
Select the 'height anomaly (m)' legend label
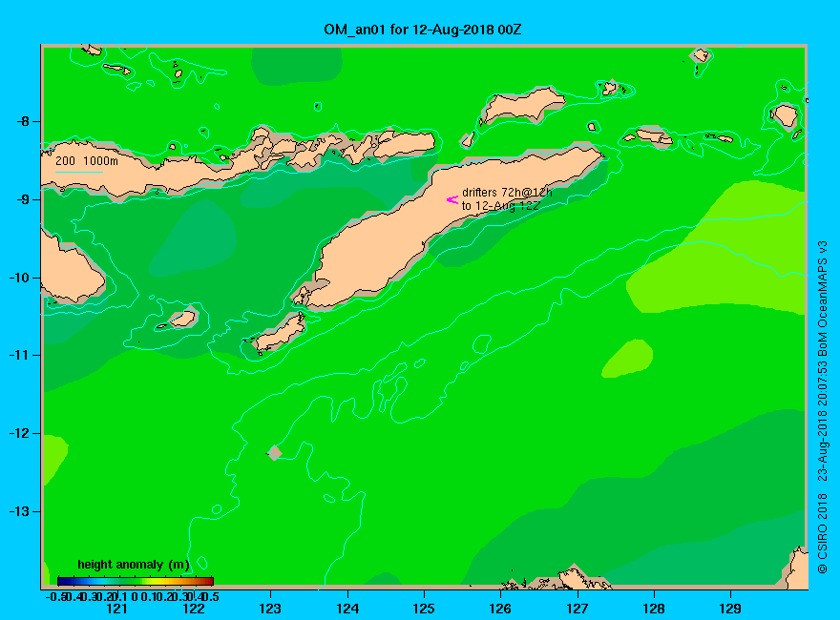click(x=134, y=565)
